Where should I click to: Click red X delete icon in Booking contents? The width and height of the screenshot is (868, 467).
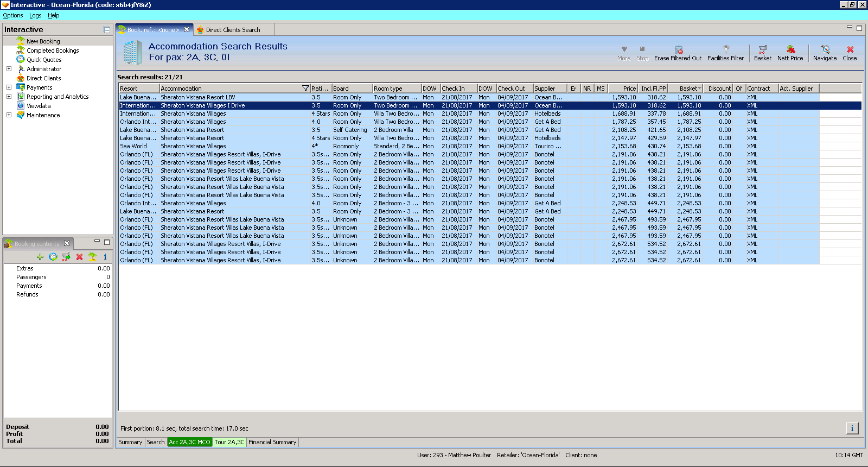click(x=79, y=257)
